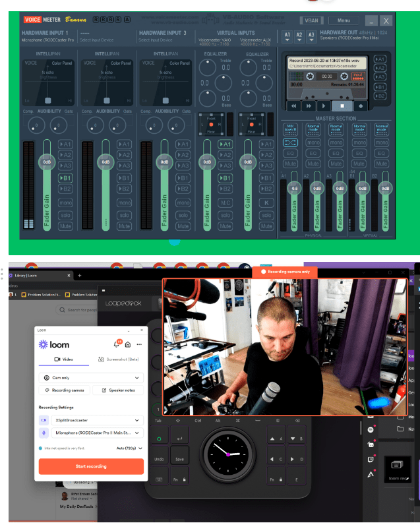Rewind the Voicemeeter cassette recorder
420x523 pixels.
[293, 106]
